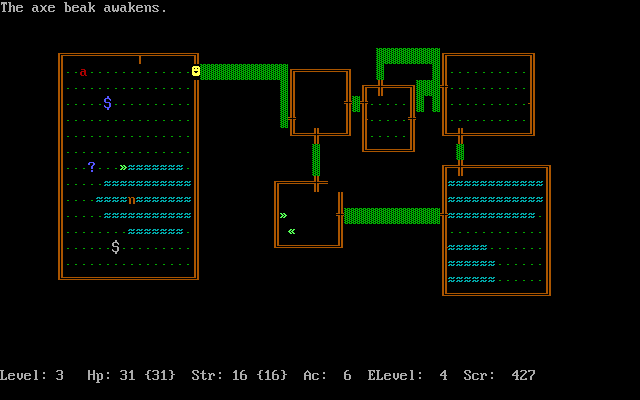Click the blue question mark scroll
This screenshot has height=400, width=640.
coord(91,167)
